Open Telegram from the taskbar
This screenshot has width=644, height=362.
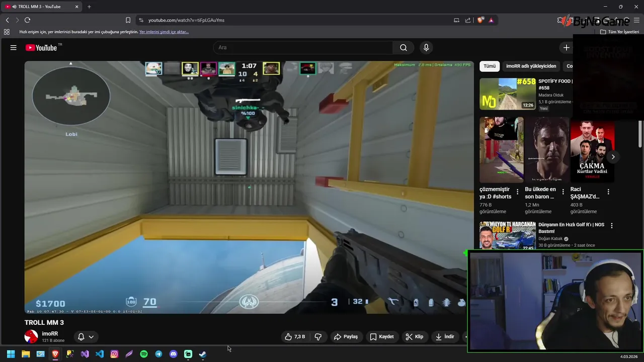point(158,354)
